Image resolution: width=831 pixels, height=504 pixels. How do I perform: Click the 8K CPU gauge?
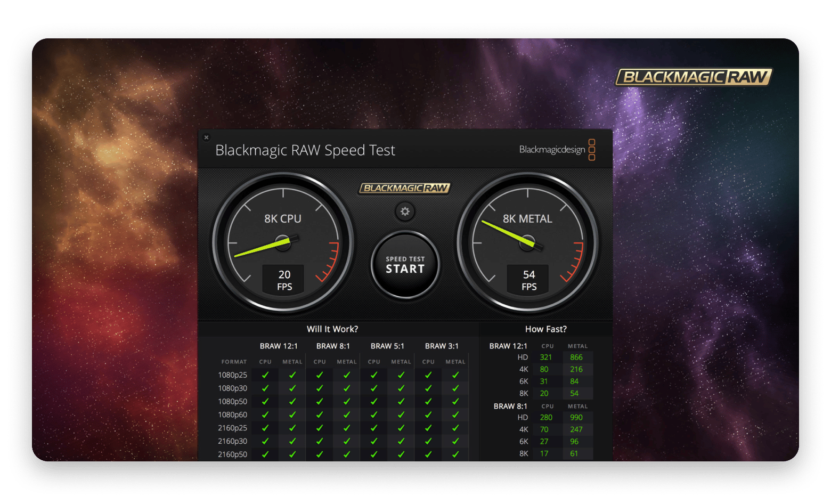point(283,242)
